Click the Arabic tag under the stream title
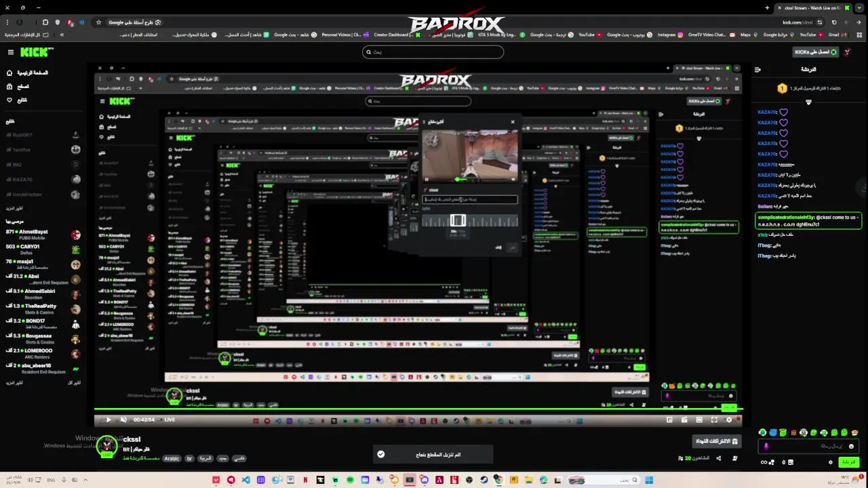This screenshot has height=488, width=868. pyautogui.click(x=172, y=458)
